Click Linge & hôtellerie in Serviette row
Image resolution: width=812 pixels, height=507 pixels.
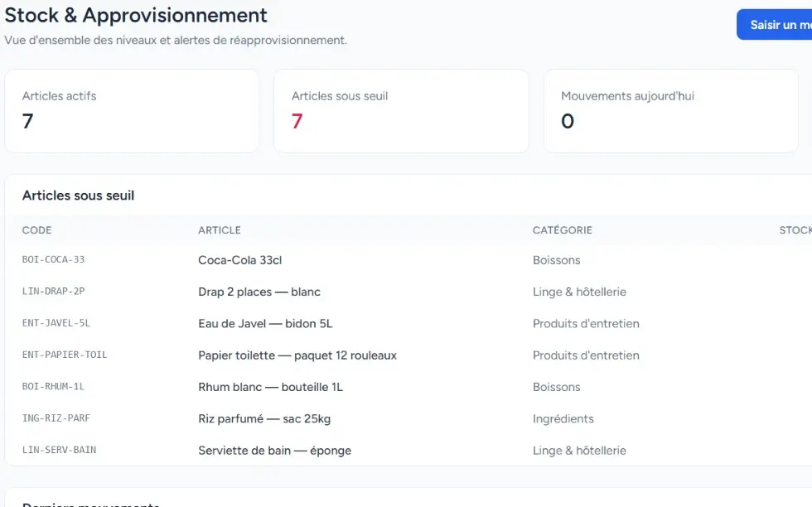click(x=579, y=451)
